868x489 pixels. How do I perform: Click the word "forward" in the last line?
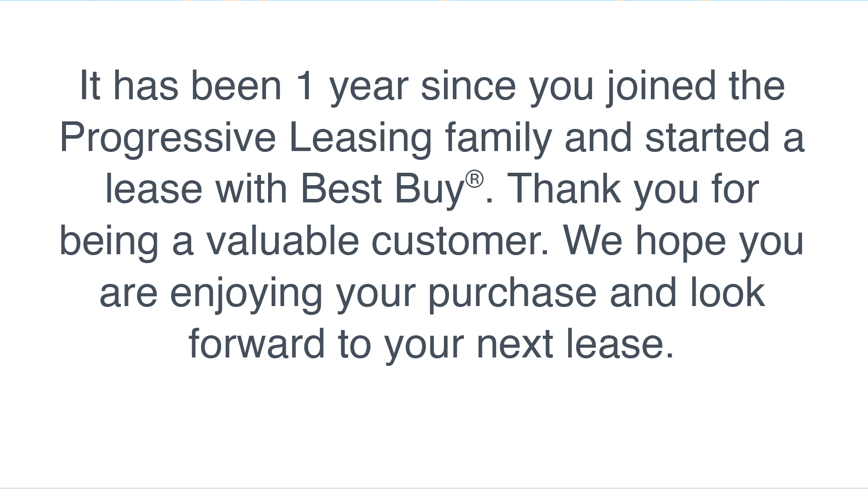[x=257, y=345]
